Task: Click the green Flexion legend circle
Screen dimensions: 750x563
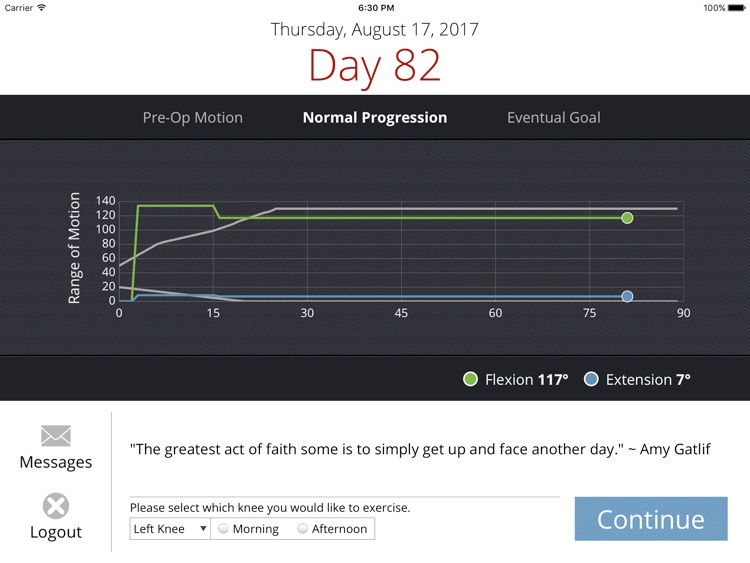Action: point(470,380)
